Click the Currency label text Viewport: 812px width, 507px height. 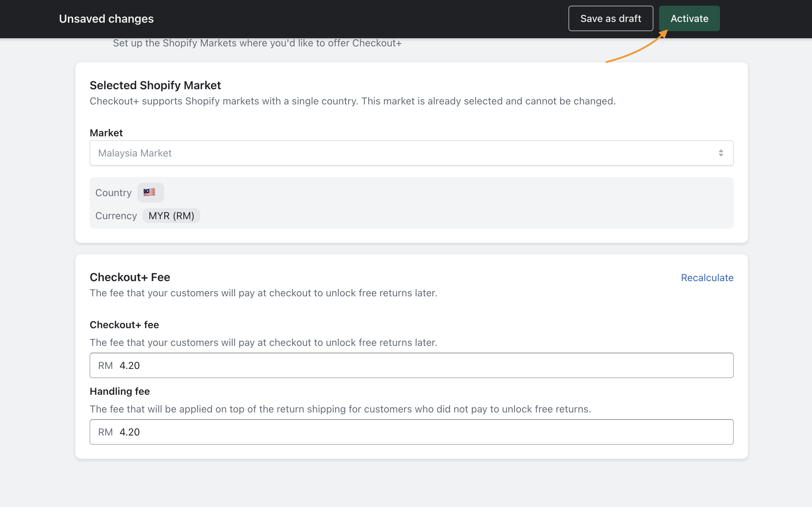[116, 216]
